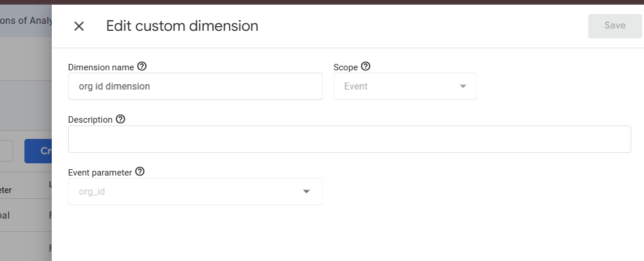Viewport: 644px width, 261px height.
Task: Click the partially visible background search box
Action: tap(6, 151)
